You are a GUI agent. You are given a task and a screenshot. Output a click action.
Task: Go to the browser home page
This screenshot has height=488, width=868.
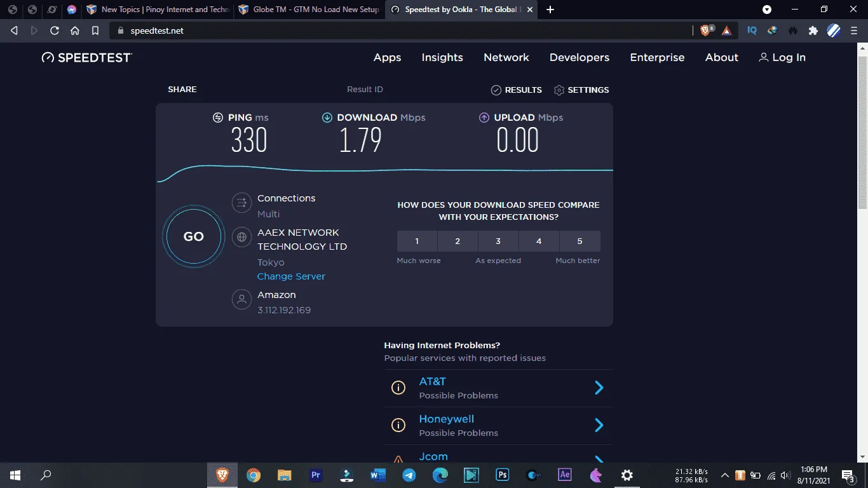(75, 30)
